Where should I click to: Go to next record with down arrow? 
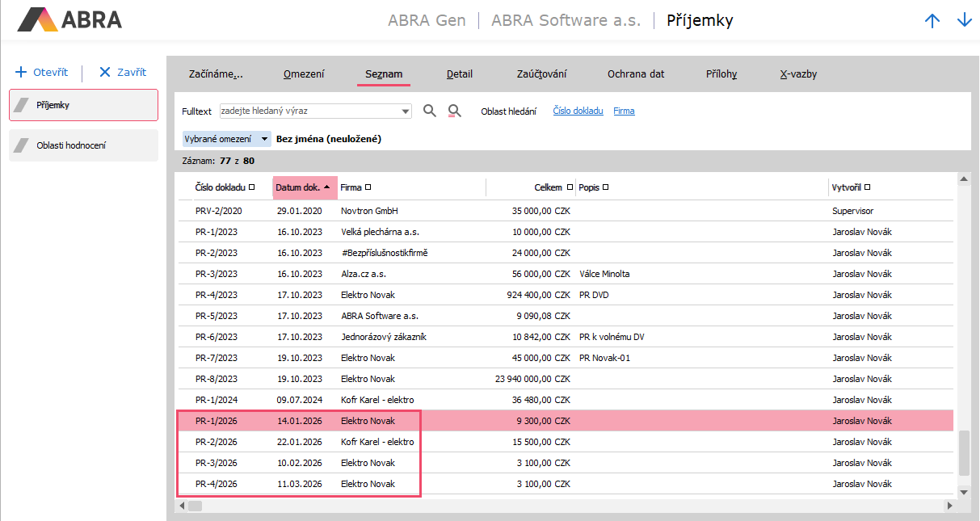(964, 21)
